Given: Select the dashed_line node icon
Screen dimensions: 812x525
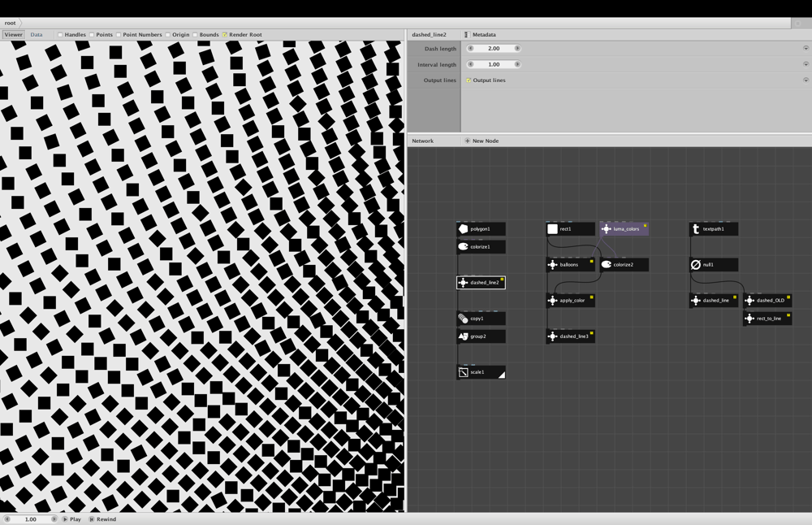Looking at the screenshot, I should [x=696, y=301].
